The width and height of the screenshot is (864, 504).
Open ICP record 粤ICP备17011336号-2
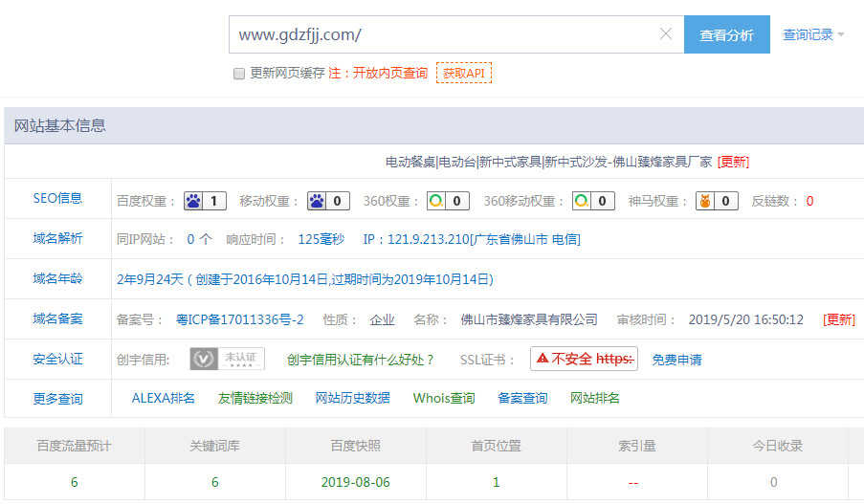[x=240, y=319]
